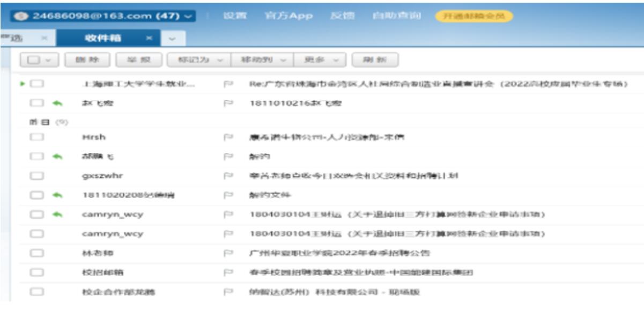Viewport: 644px width, 310px height.
Task: Click the flag icon beside 广州华夏职业学院2022年春季招聘公告
Action: click(x=227, y=253)
